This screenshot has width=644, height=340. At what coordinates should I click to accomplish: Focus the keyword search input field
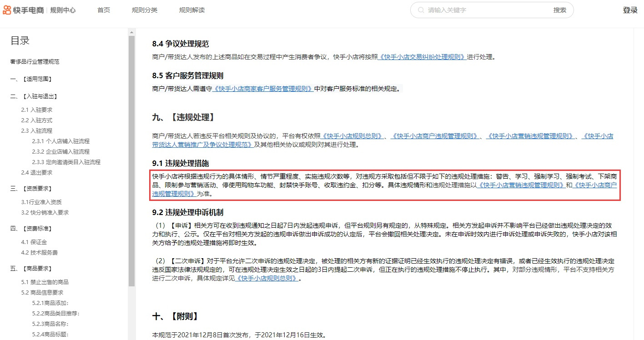(x=487, y=10)
